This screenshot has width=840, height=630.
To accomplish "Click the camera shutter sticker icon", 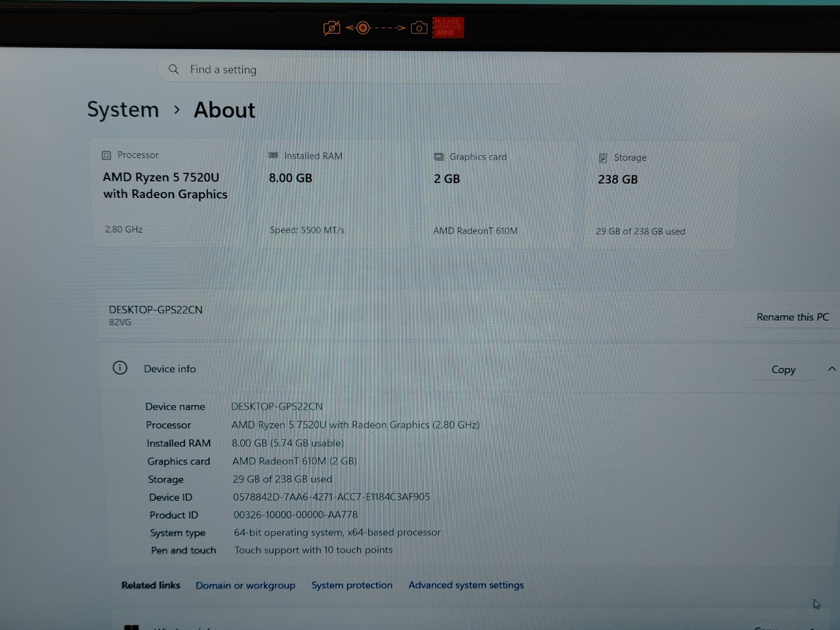I will pos(419,27).
